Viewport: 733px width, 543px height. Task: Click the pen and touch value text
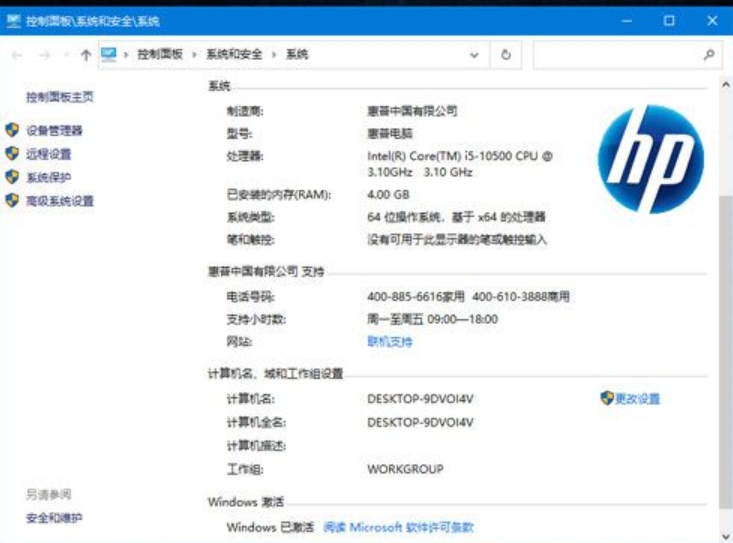pos(457,240)
